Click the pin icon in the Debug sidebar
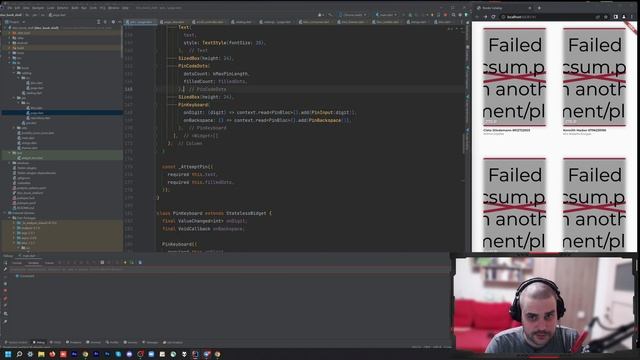 tap(5, 321)
